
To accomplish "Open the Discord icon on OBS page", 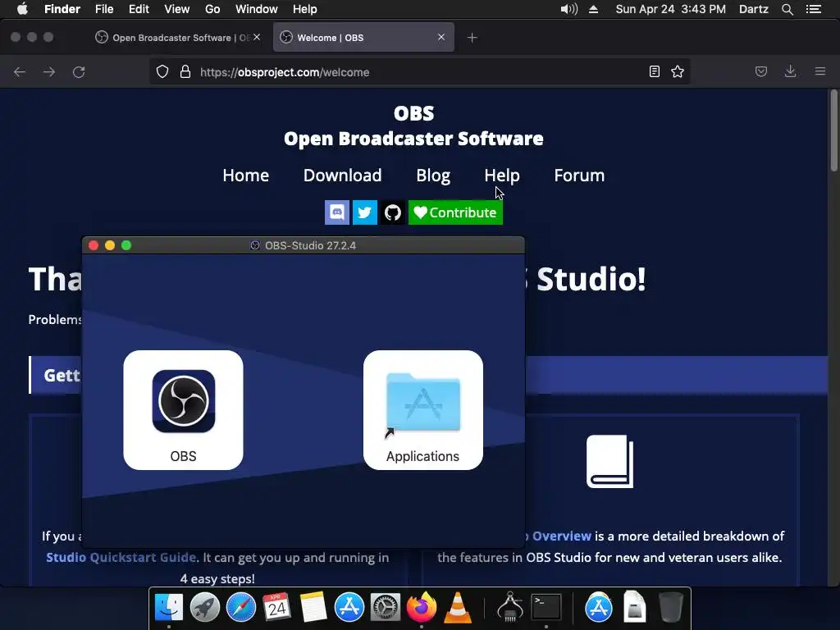I will tap(337, 212).
